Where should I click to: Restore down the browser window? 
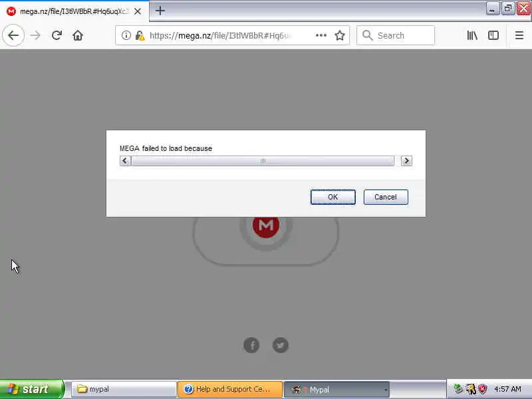click(507, 9)
